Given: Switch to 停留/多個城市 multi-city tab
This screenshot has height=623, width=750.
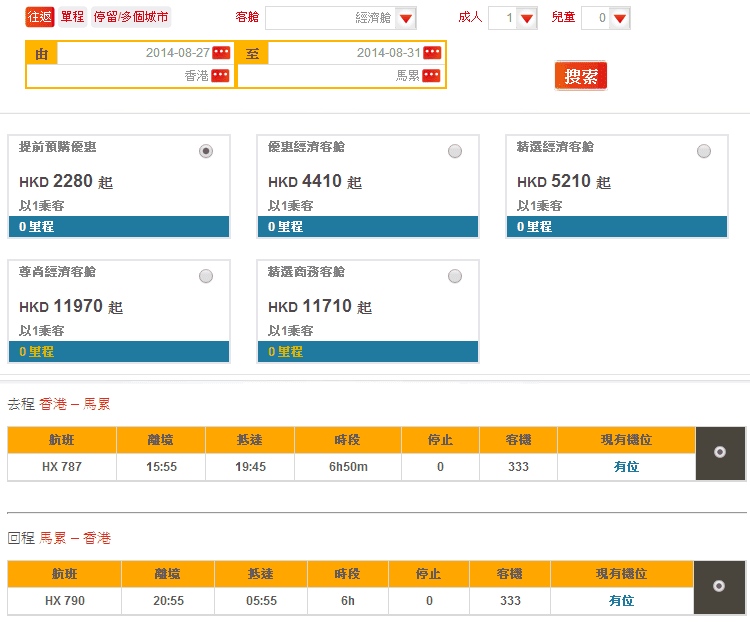Looking at the screenshot, I should pos(131,17).
